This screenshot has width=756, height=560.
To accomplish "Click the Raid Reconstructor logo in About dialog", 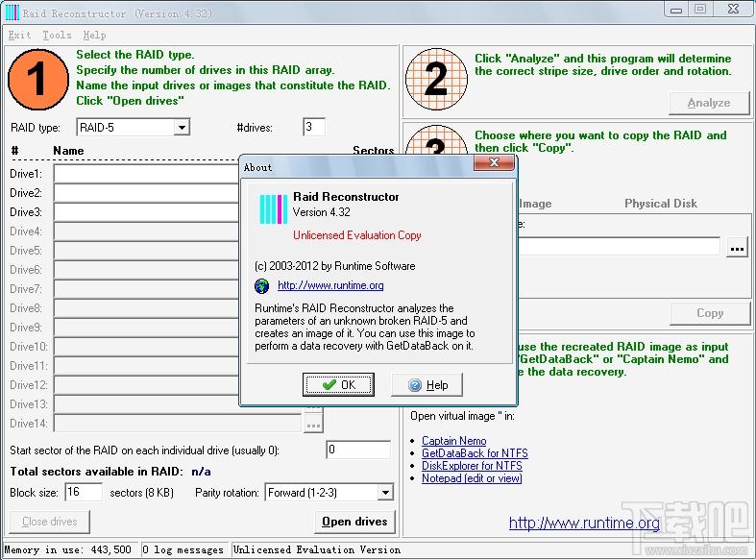I will pos(274,208).
